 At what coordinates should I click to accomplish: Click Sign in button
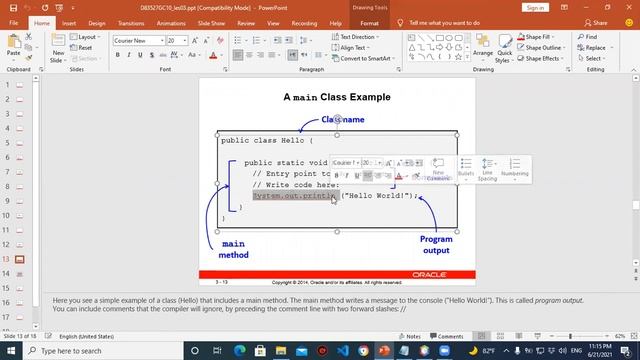[535, 8]
